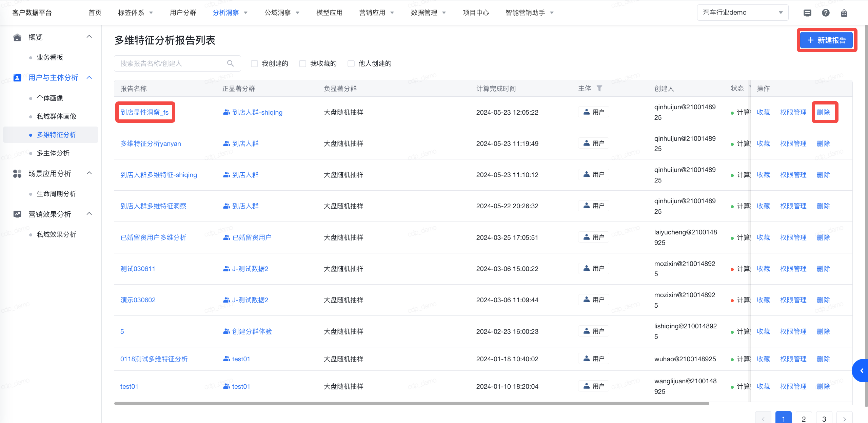868x423 pixels.
Task: Delete the test01 report
Action: click(x=823, y=386)
